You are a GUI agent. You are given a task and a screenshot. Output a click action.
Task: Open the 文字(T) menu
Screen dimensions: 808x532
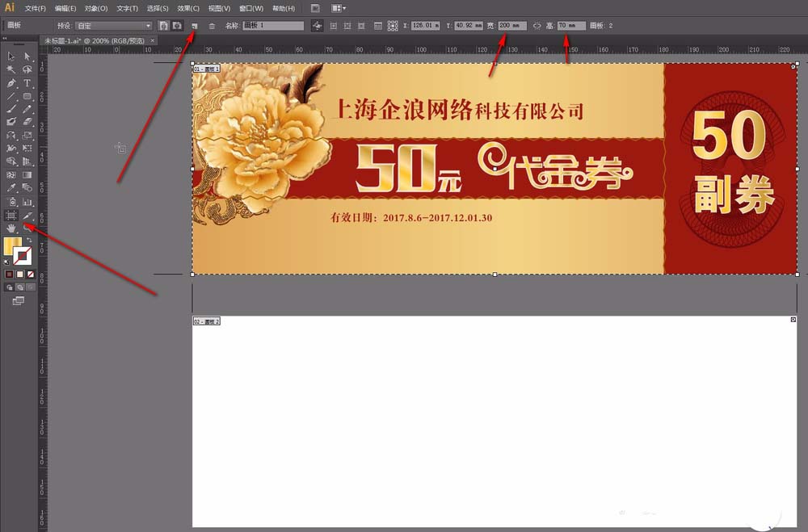(x=127, y=9)
